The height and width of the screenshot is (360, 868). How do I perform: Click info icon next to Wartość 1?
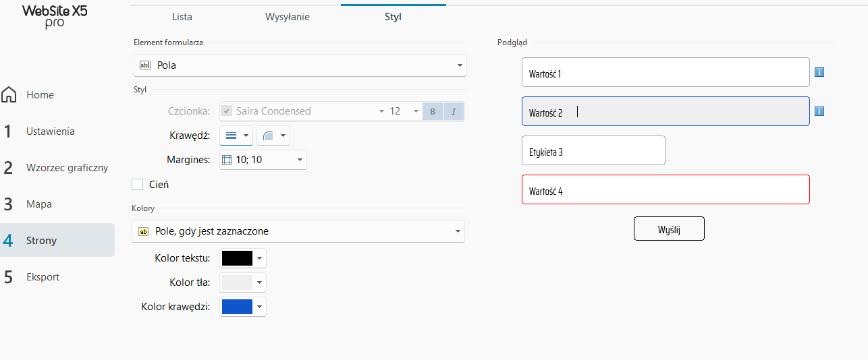[819, 72]
